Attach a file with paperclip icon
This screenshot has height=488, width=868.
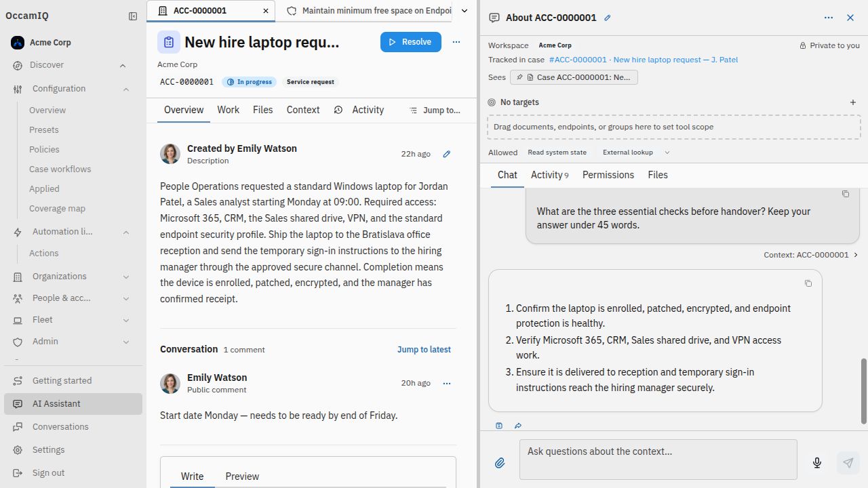pyautogui.click(x=500, y=463)
